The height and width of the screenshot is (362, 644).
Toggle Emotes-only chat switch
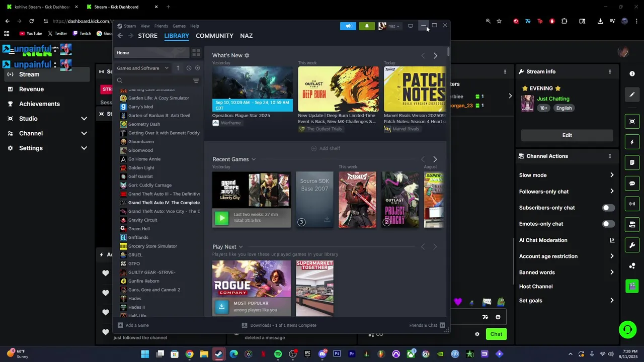pos(608,224)
